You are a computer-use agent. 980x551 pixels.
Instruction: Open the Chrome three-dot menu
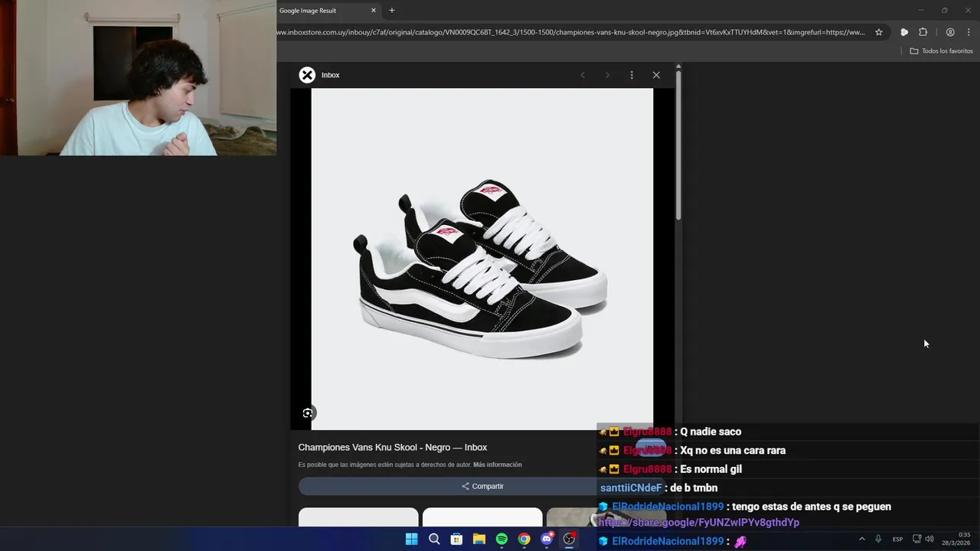[x=969, y=32]
